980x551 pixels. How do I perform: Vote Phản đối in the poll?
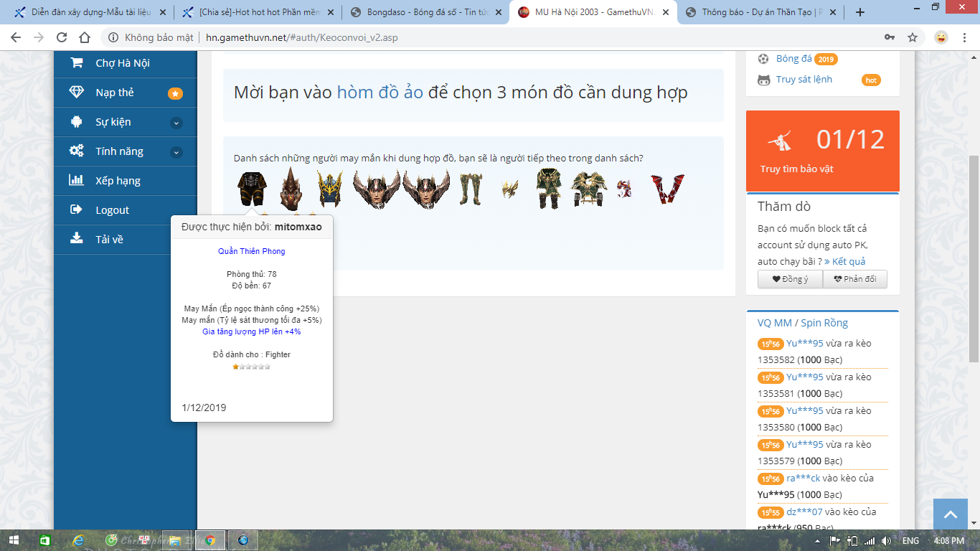[x=854, y=279]
